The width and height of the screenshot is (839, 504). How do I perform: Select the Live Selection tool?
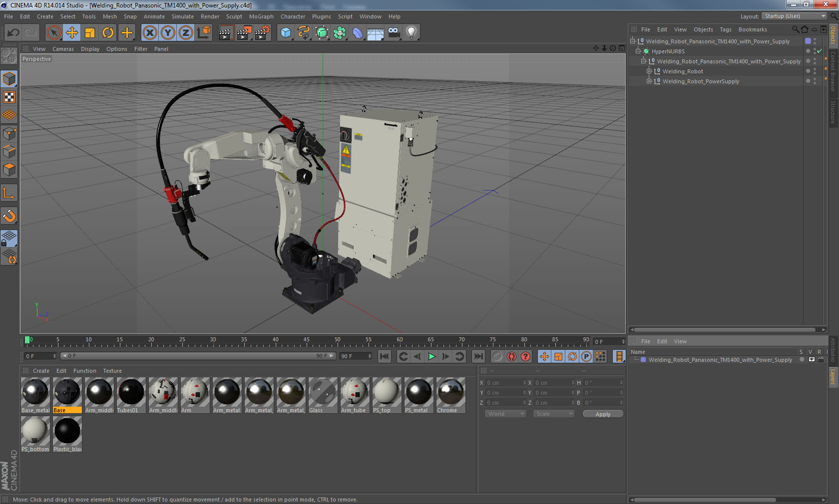[53, 33]
